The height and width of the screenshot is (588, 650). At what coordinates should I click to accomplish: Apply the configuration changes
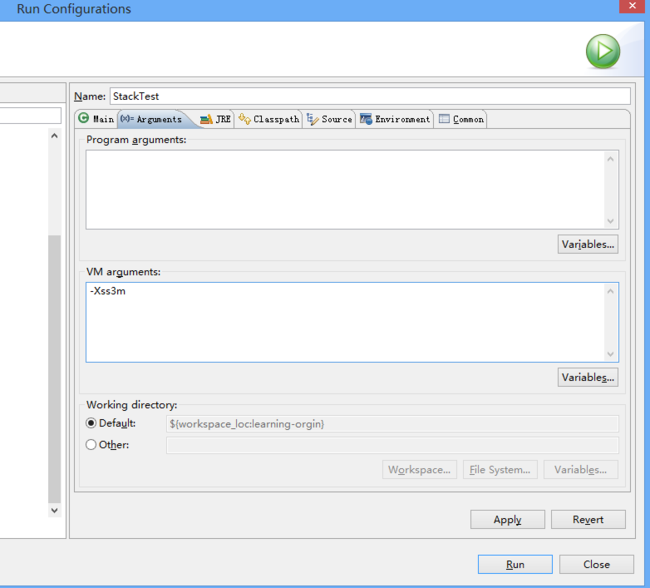click(x=507, y=519)
